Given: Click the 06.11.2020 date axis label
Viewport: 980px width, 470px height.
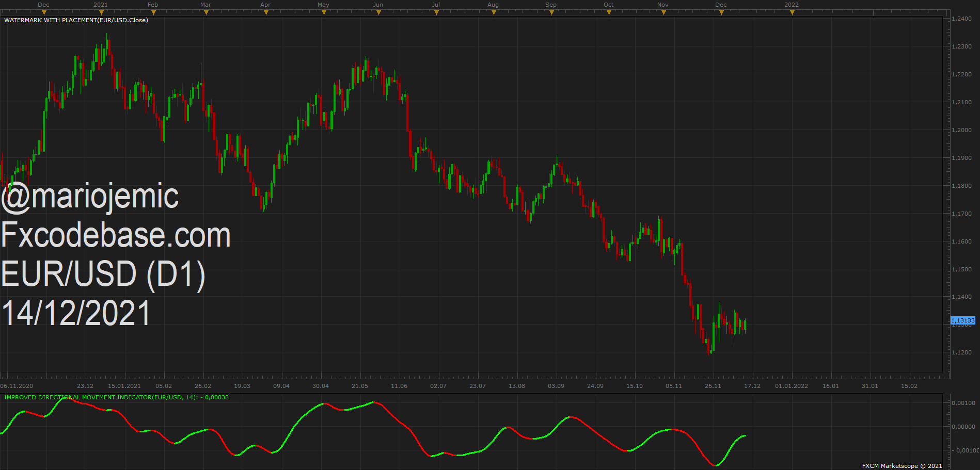Looking at the screenshot, I should (x=17, y=386).
